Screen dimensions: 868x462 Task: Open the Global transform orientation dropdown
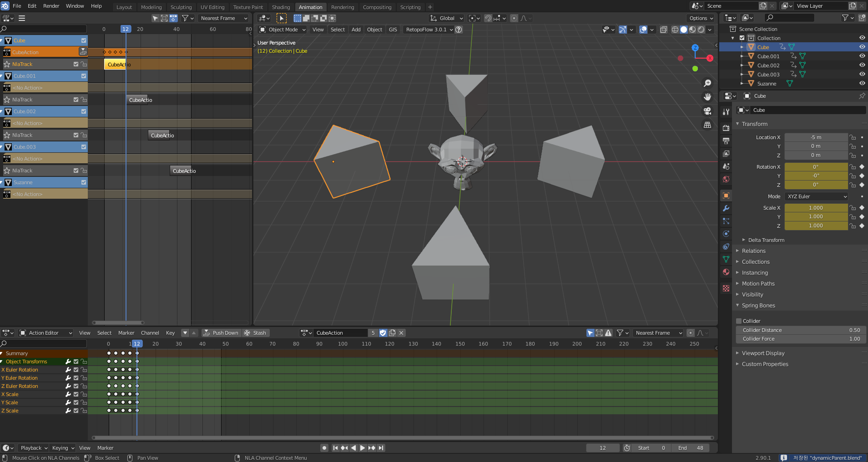click(447, 18)
